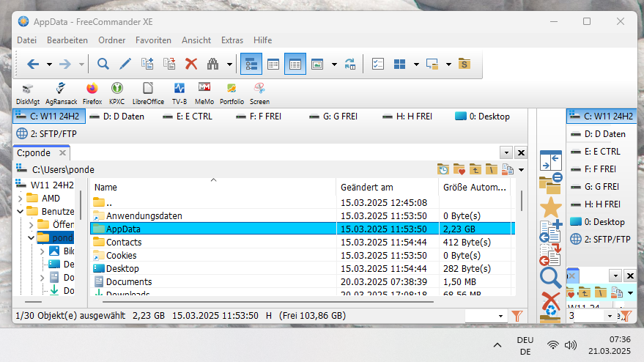Open the Favoriten menu
644x362 pixels.
[x=153, y=40]
